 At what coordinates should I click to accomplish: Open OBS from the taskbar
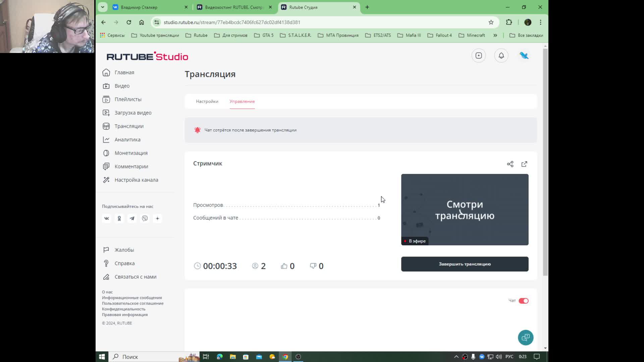pyautogui.click(x=298, y=357)
